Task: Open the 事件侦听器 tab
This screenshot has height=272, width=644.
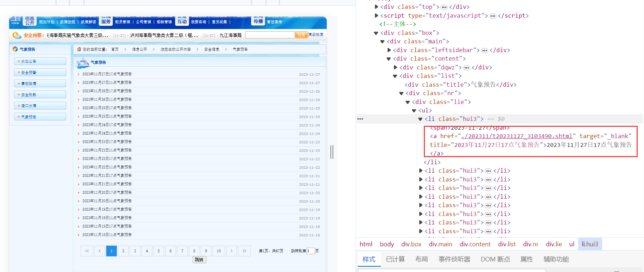Action: point(454,259)
